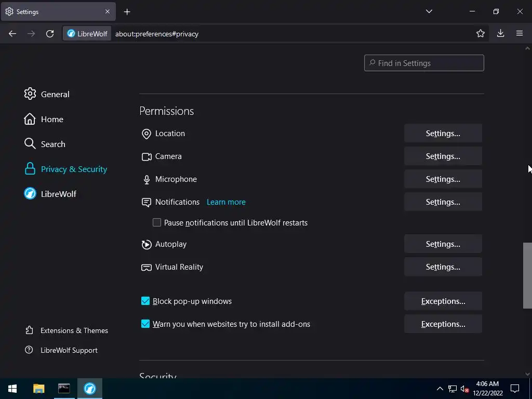Open LibreWolf Support
This screenshot has width=532, height=399.
(61, 350)
